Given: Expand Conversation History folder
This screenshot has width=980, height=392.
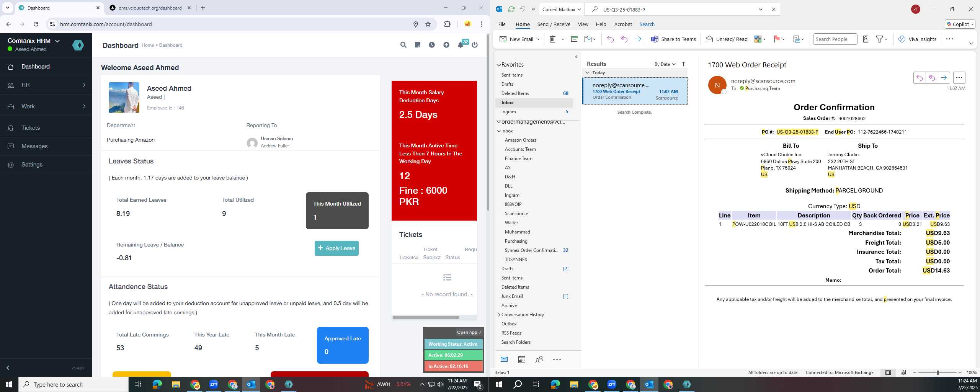Looking at the screenshot, I should coord(499,315).
